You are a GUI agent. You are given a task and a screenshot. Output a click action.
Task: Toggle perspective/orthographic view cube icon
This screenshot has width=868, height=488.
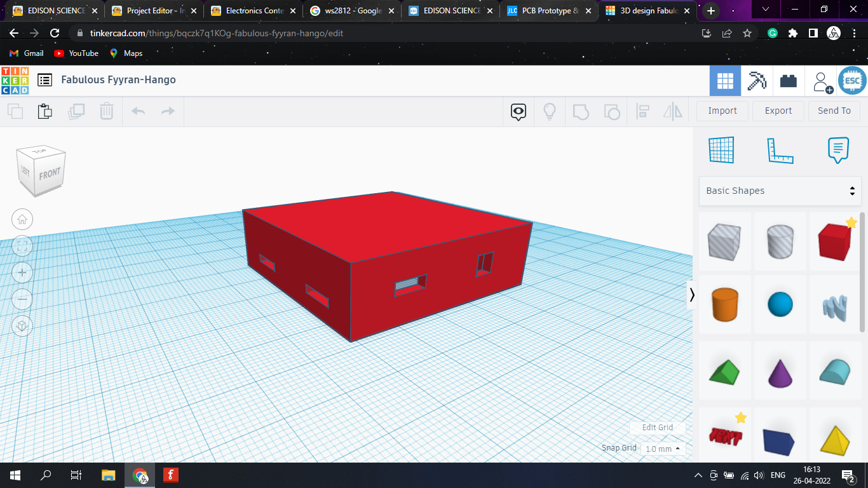pyautogui.click(x=22, y=326)
